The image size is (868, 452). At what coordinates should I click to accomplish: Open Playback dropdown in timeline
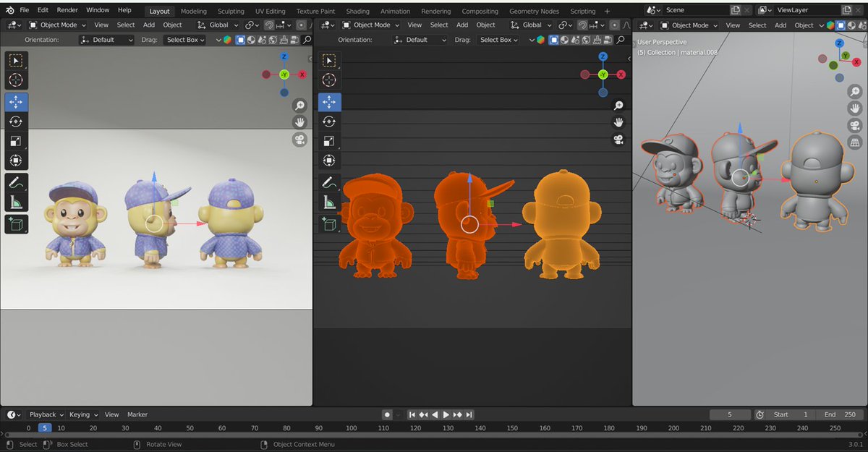pos(46,414)
